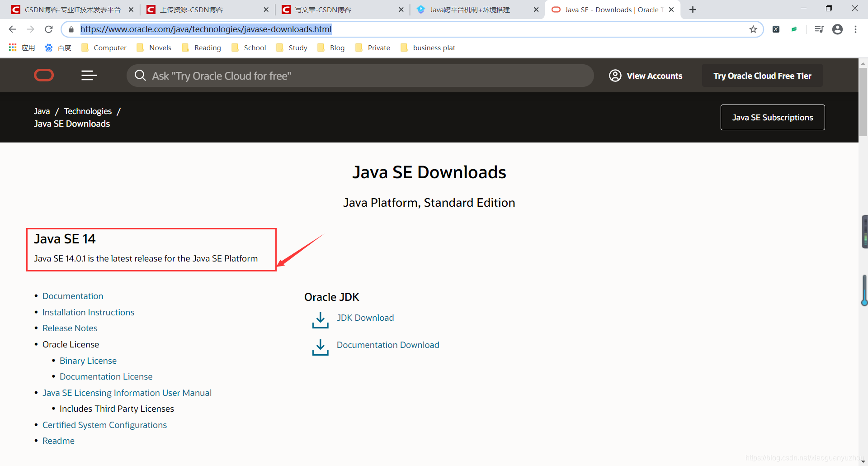Open the Chrome three-dot menu
Viewport: 868px width, 466px height.
(x=855, y=29)
